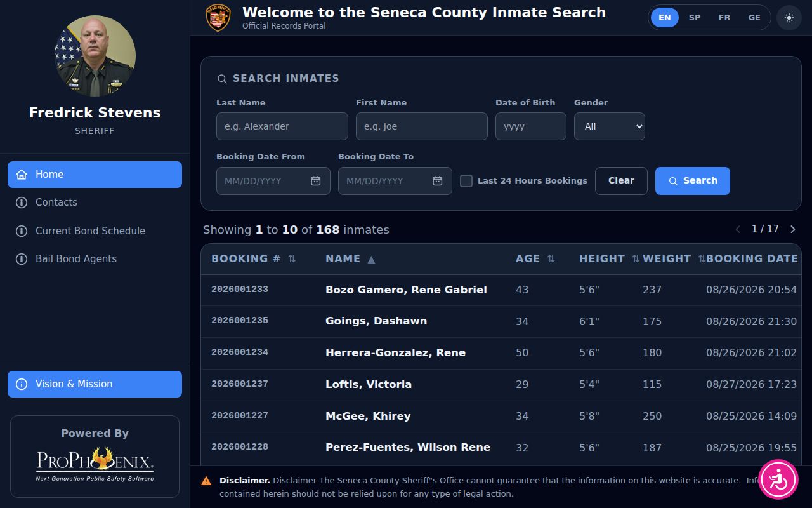Click the Last Name input field
This screenshot has width=812, height=508.
[282, 126]
